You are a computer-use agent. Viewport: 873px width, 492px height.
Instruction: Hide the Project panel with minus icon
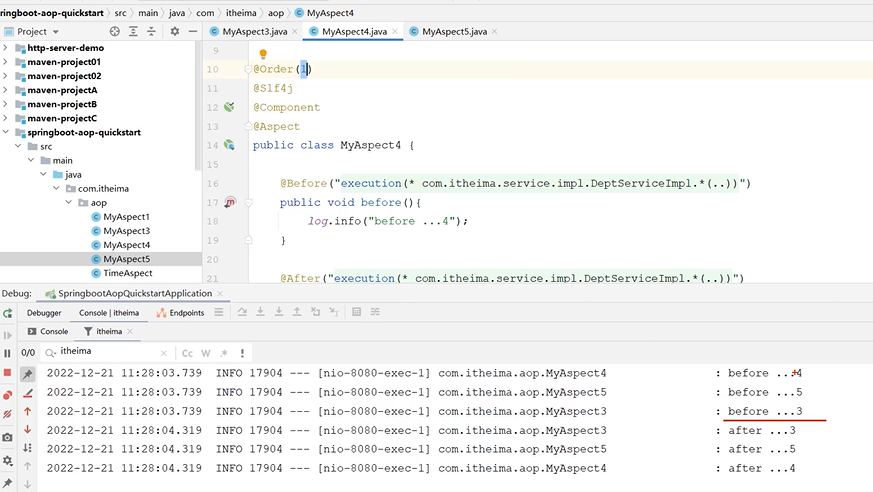point(193,32)
